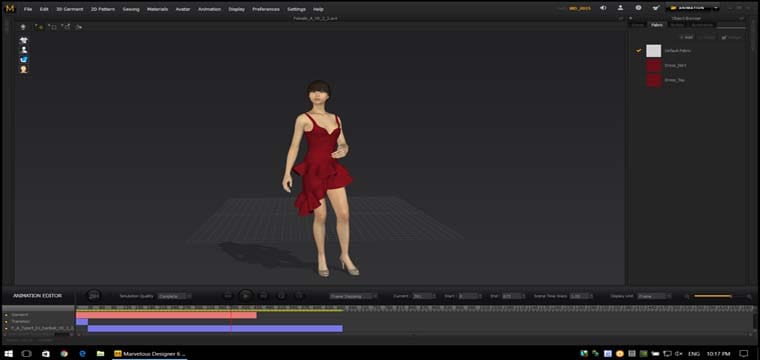Click the long blue avatar motion track bar

[215, 329]
